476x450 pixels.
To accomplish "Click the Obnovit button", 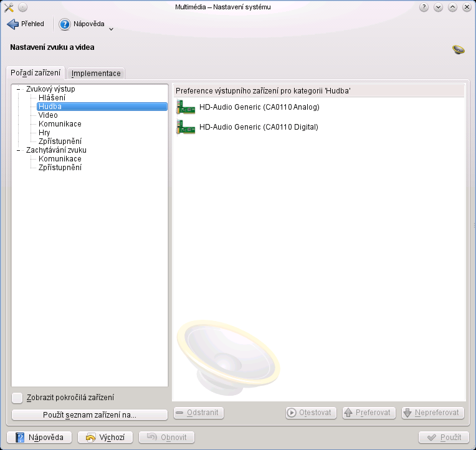I will [166, 438].
